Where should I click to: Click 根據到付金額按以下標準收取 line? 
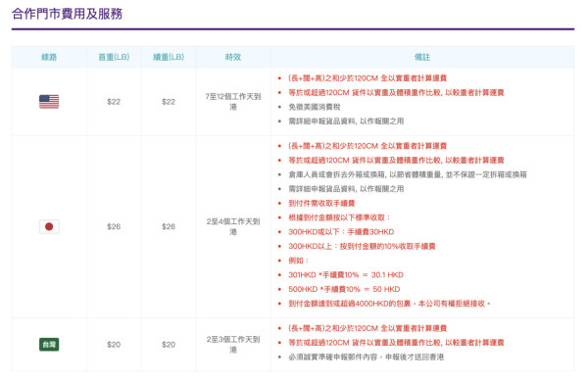[x=339, y=217]
